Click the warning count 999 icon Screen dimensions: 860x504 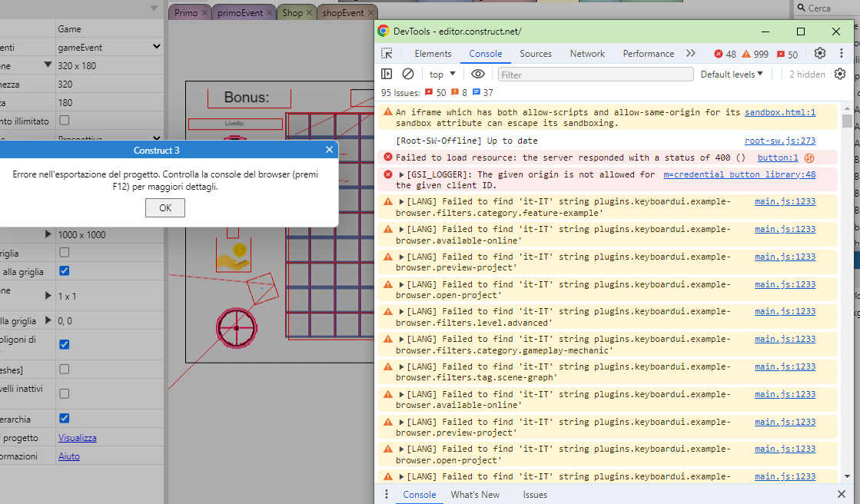746,54
